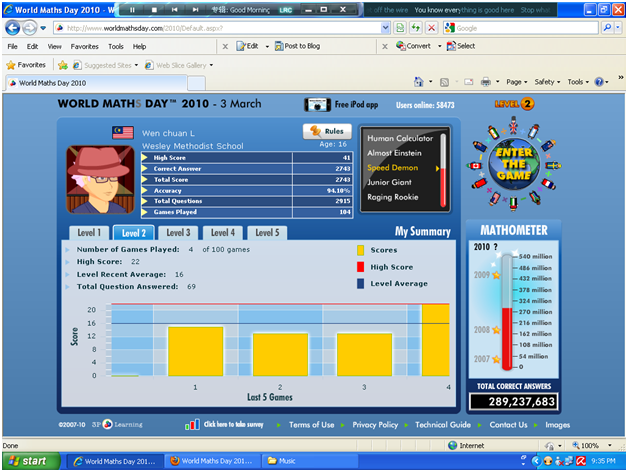
Task: Open the Page dropdown menu
Action: [517, 82]
